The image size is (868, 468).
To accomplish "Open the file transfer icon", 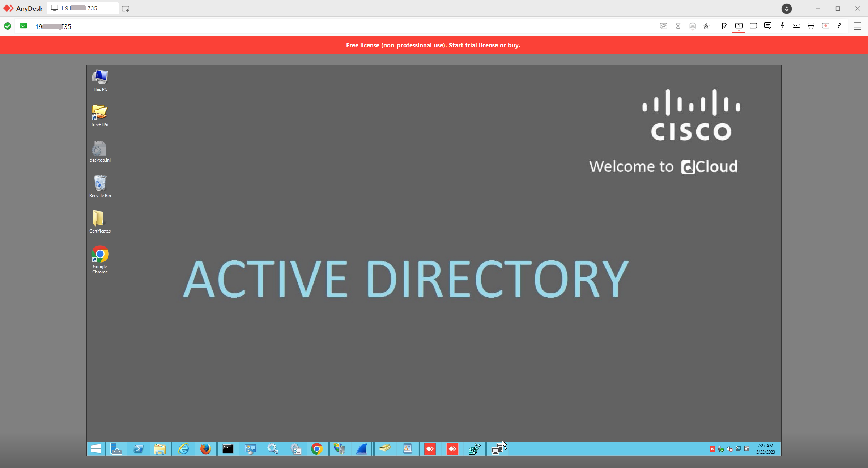I will pos(724,26).
